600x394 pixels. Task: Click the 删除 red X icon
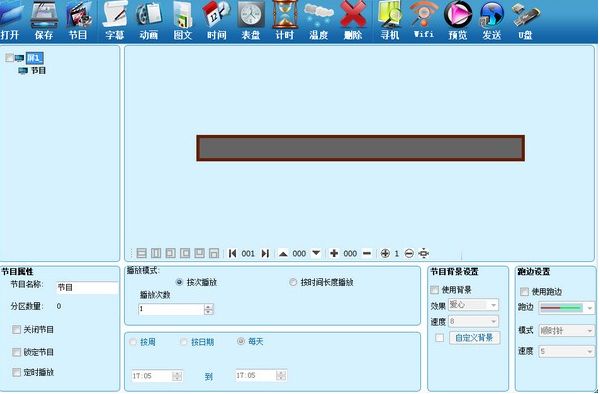353,21
